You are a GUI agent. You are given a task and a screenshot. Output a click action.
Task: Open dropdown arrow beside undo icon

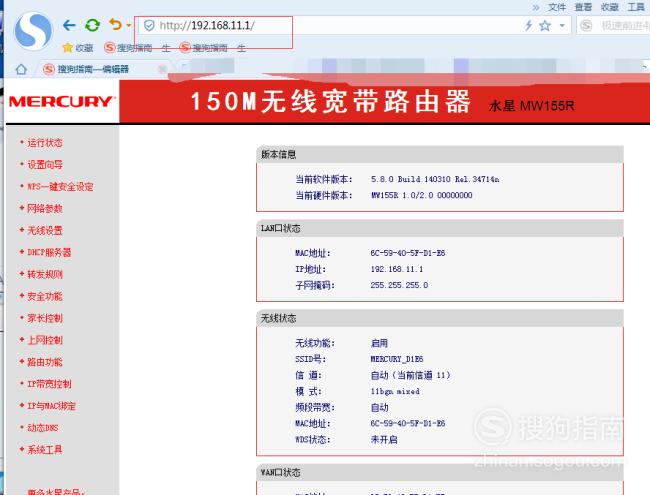(x=129, y=25)
